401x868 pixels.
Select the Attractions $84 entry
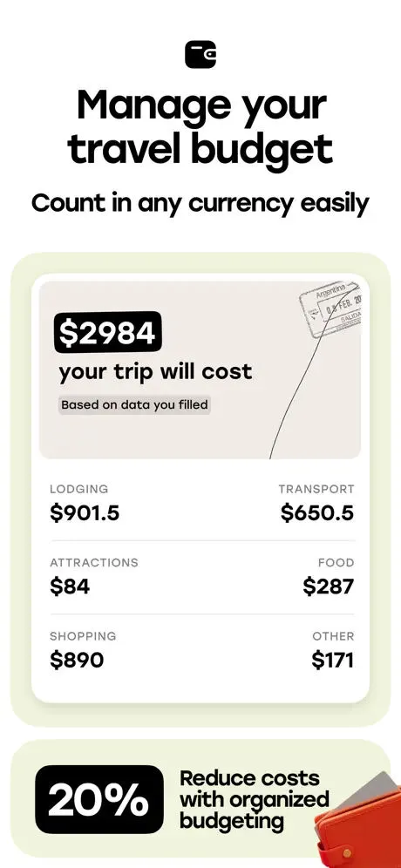pos(94,578)
